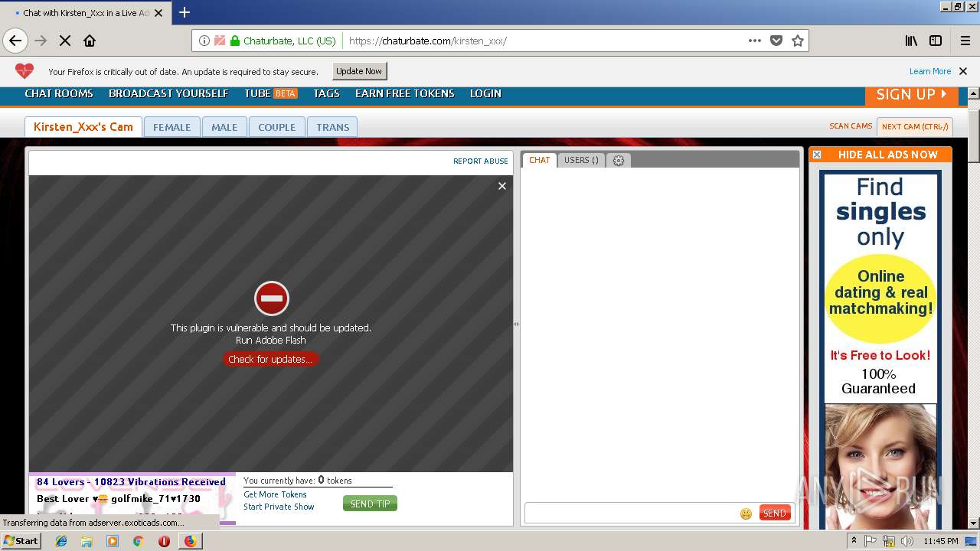Click HIDE ALL ADS NOW

[x=887, y=155]
